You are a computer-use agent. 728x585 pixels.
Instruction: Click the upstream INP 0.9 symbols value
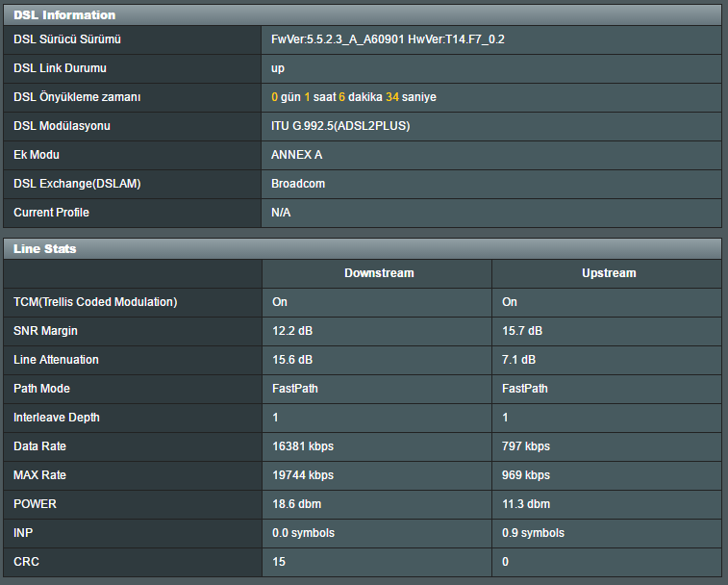click(x=533, y=533)
